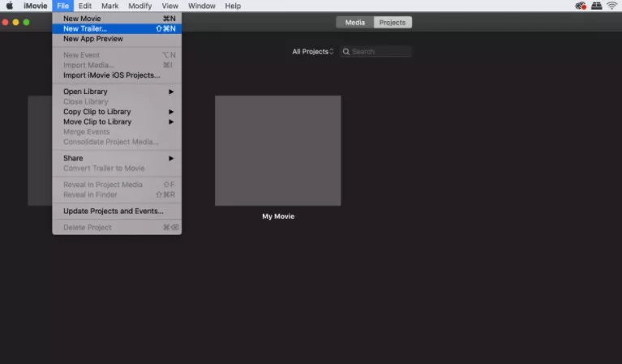
Task: Open the Help menu
Action: pyautogui.click(x=233, y=6)
